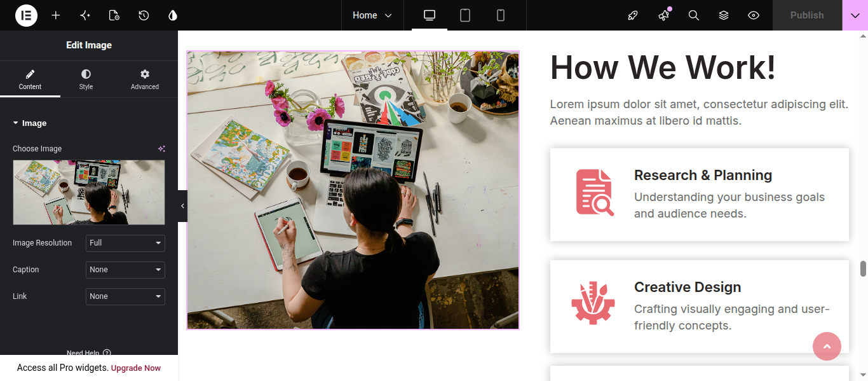Viewport: 868px width, 381px height.
Task: Click the page vertical scrollbar handle
Action: coord(864,268)
